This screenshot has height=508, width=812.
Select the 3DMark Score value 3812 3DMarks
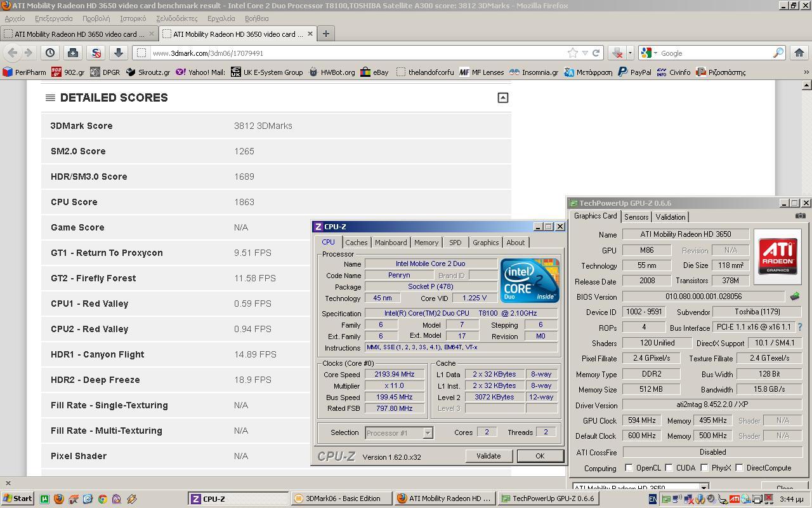(x=263, y=126)
